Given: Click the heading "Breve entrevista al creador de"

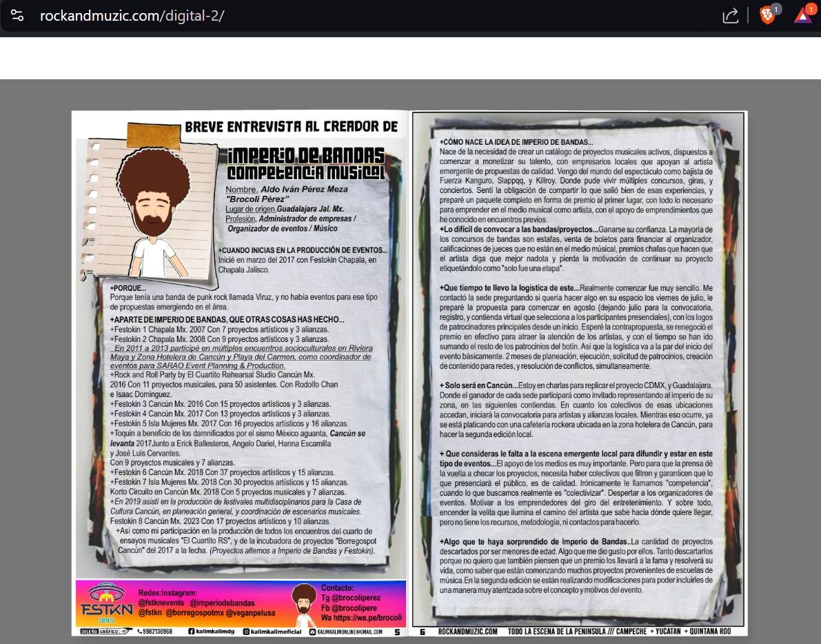Looking at the screenshot, I should pyautogui.click(x=291, y=127).
